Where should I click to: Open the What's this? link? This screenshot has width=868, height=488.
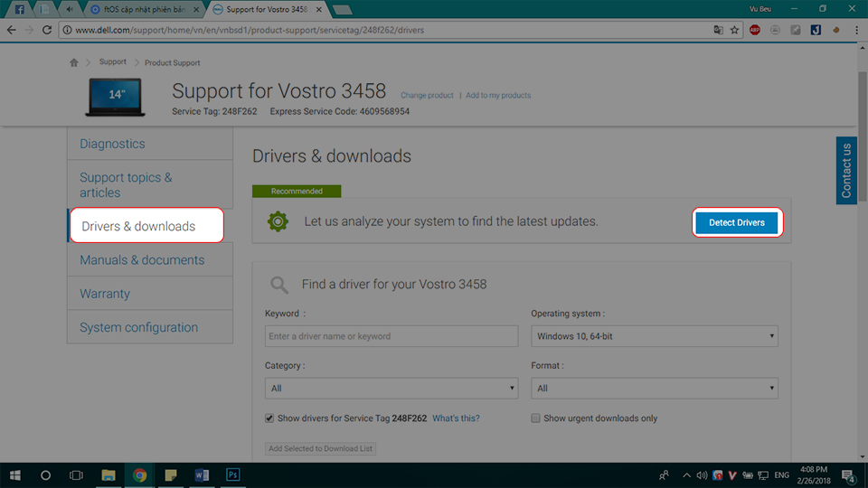point(456,418)
